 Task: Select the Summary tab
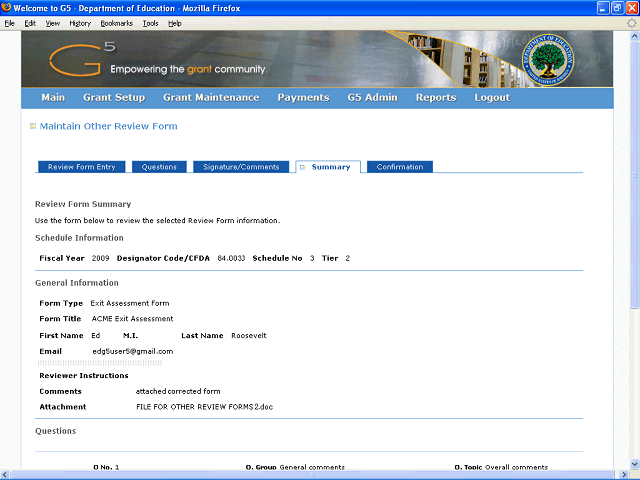[x=328, y=167]
